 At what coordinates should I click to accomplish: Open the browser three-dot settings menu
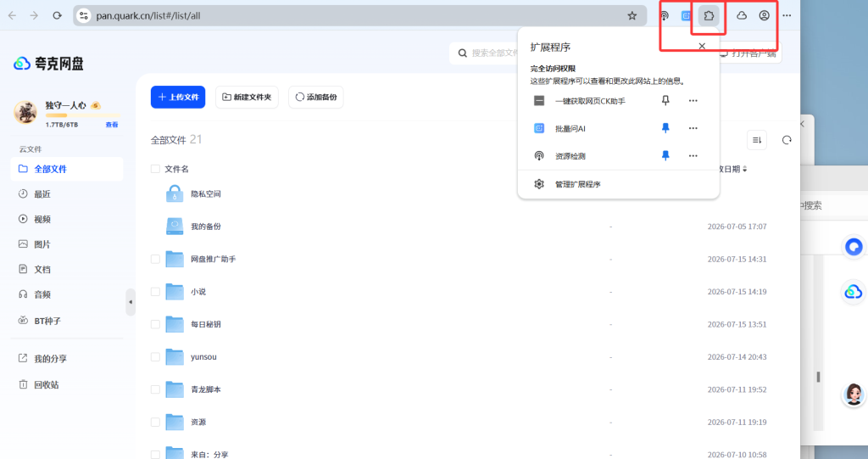pos(787,15)
